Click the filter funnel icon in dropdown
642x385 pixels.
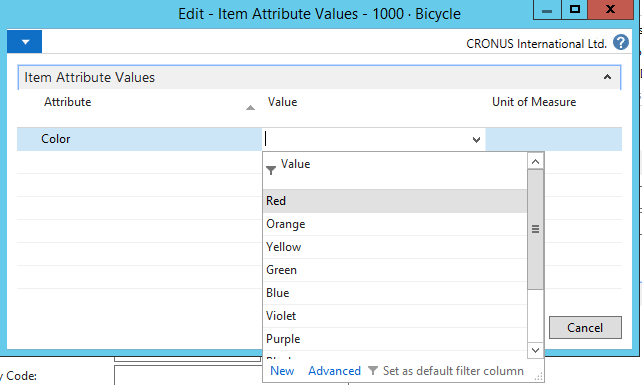coord(271,170)
